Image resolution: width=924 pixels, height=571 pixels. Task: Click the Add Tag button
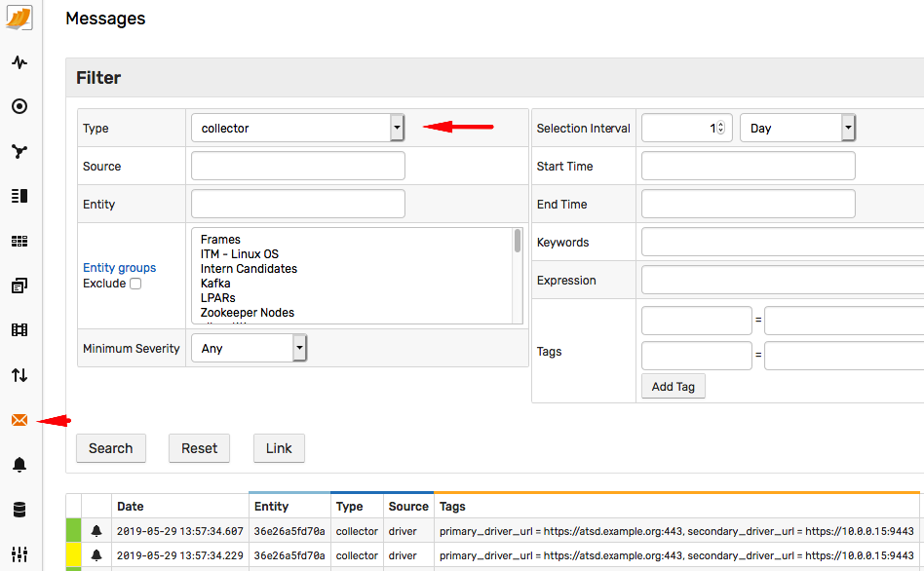point(673,387)
